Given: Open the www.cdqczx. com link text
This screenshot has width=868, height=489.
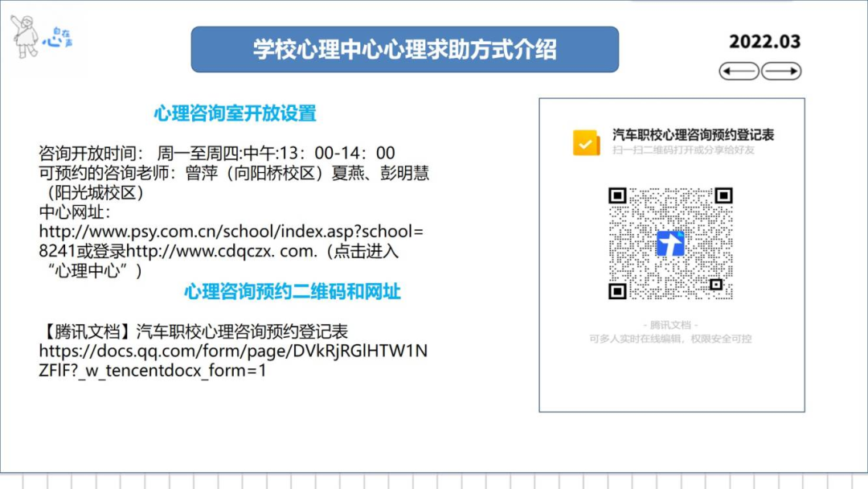Looking at the screenshot, I should pos(222,251).
